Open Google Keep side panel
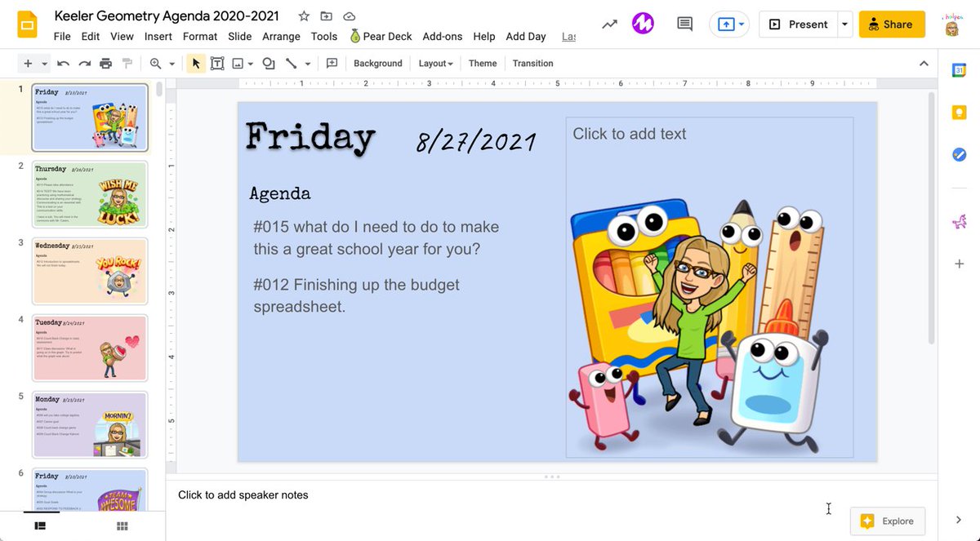The width and height of the screenshot is (980, 541). [959, 113]
